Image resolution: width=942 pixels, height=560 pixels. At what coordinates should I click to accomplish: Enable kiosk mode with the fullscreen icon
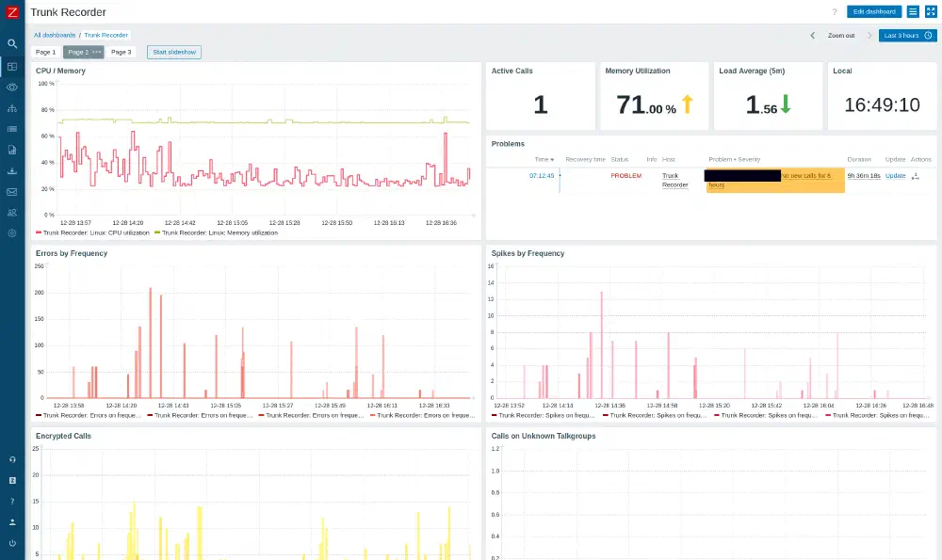pos(931,11)
